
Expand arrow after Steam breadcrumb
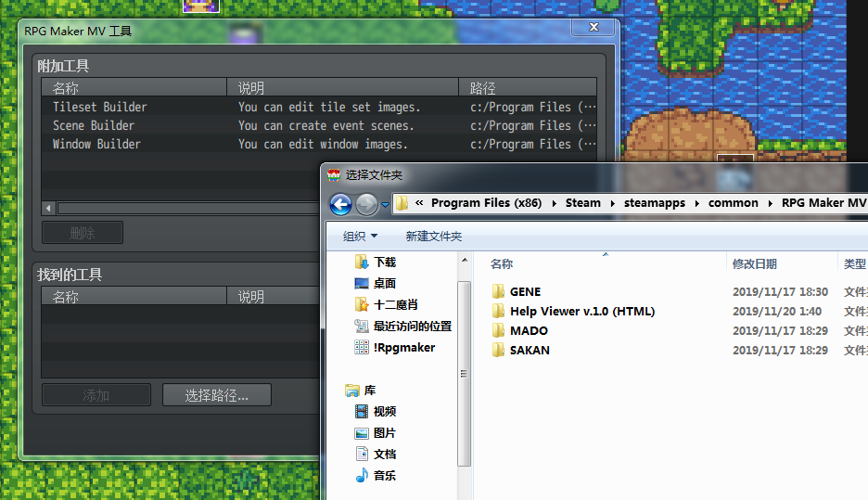pyautogui.click(x=612, y=203)
